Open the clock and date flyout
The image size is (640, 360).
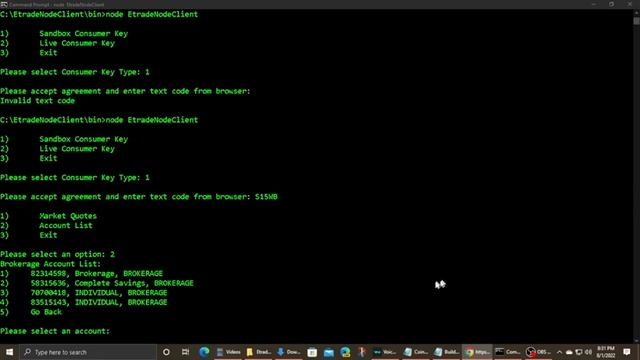pyautogui.click(x=606, y=352)
